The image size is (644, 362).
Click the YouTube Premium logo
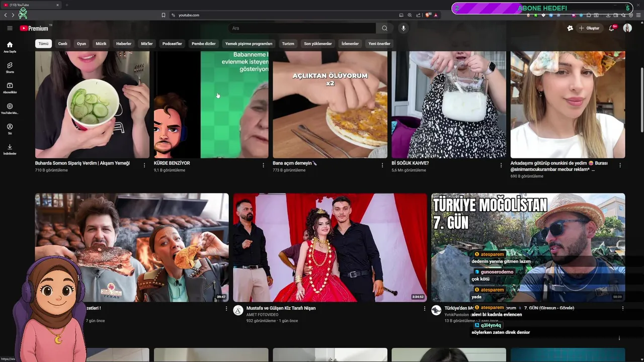pyautogui.click(x=34, y=28)
